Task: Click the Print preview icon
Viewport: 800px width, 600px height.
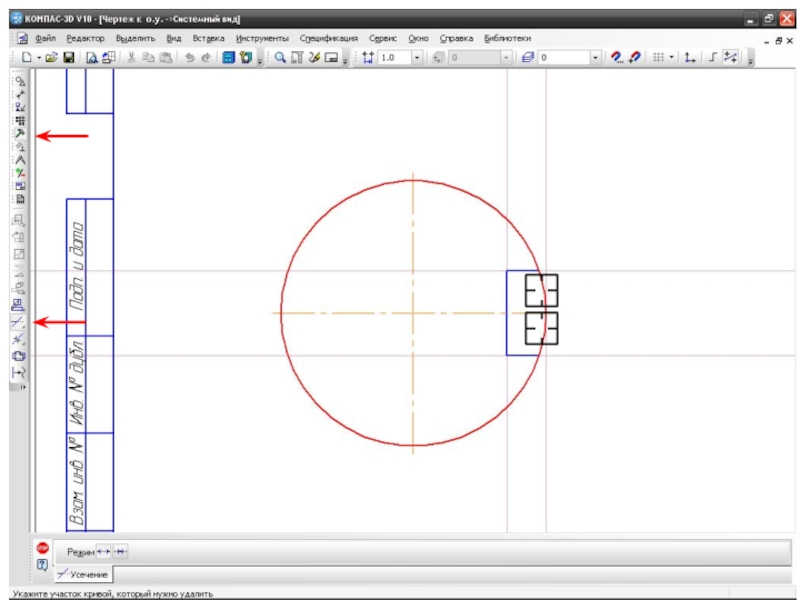Action: click(92, 59)
